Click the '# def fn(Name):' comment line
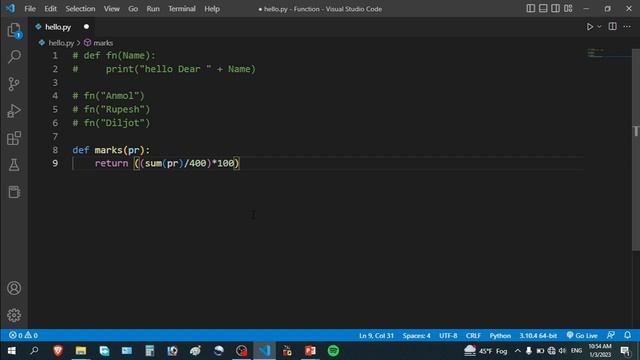Screen dimensions: 640x360 [x=114, y=56]
